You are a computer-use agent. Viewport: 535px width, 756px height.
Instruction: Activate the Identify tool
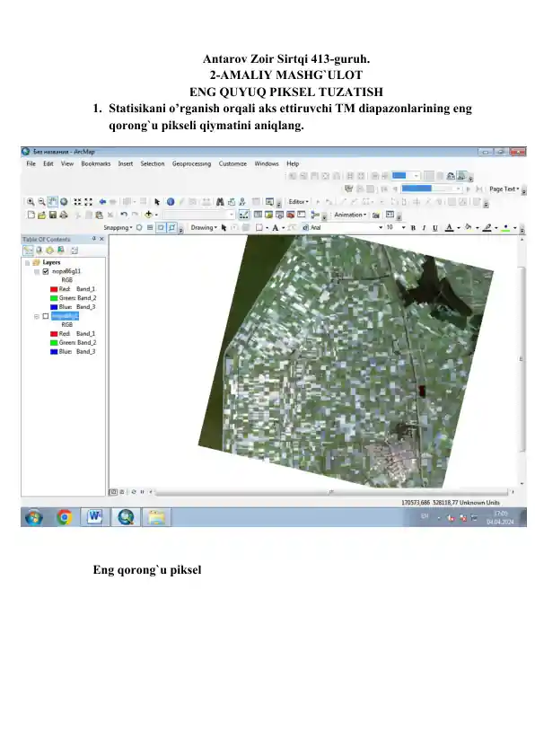point(171,202)
